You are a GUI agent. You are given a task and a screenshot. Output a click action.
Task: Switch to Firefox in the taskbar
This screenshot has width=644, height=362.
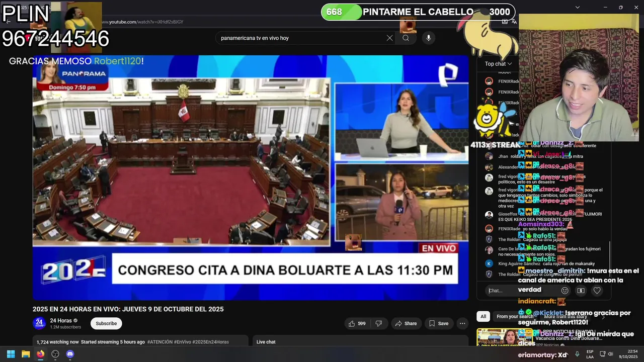pos(40,354)
